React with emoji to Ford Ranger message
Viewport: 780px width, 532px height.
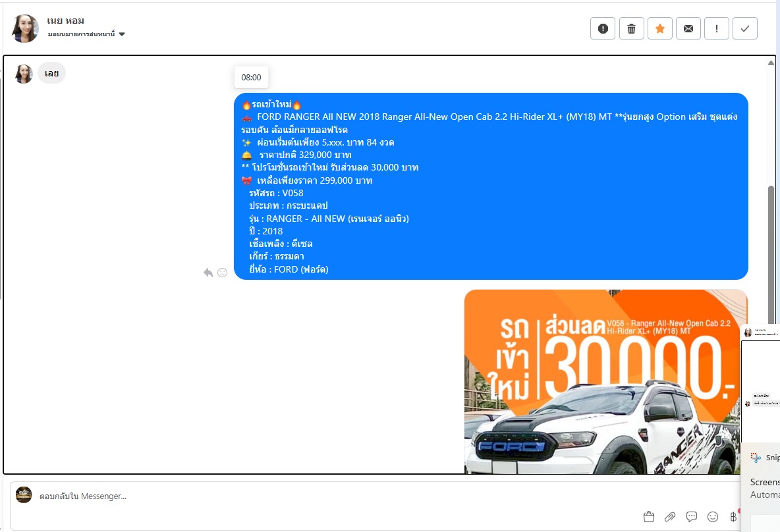tap(223, 273)
